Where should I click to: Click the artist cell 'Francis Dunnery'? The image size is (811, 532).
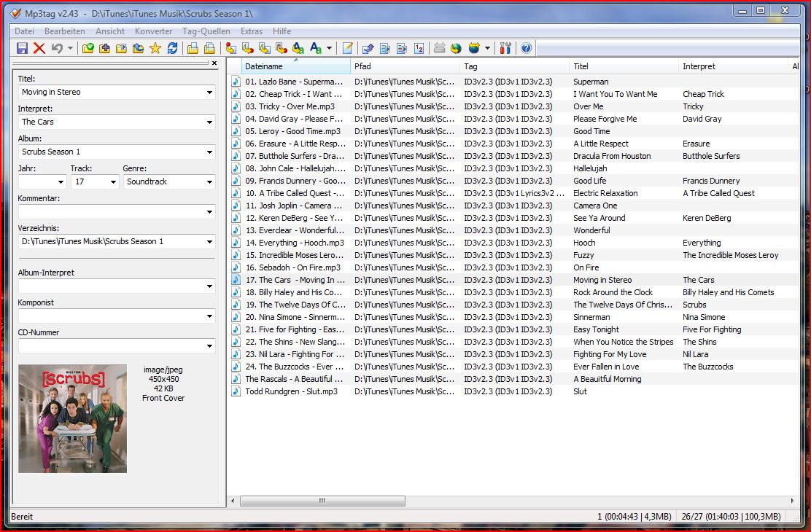[x=711, y=181]
